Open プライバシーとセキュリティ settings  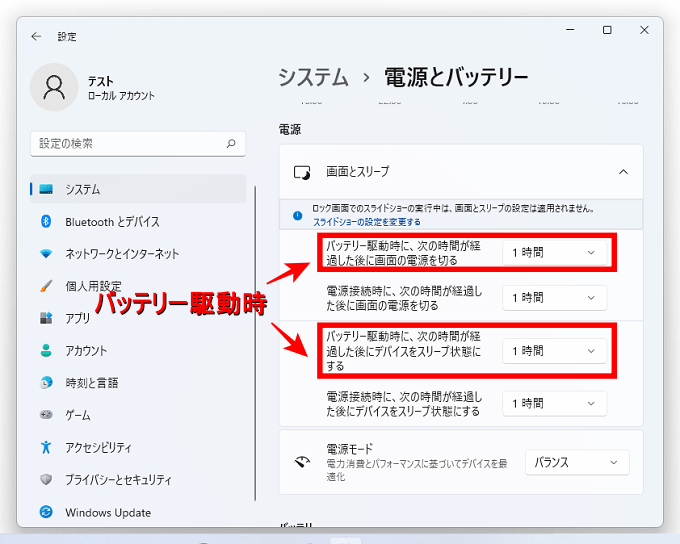pyautogui.click(x=138, y=479)
